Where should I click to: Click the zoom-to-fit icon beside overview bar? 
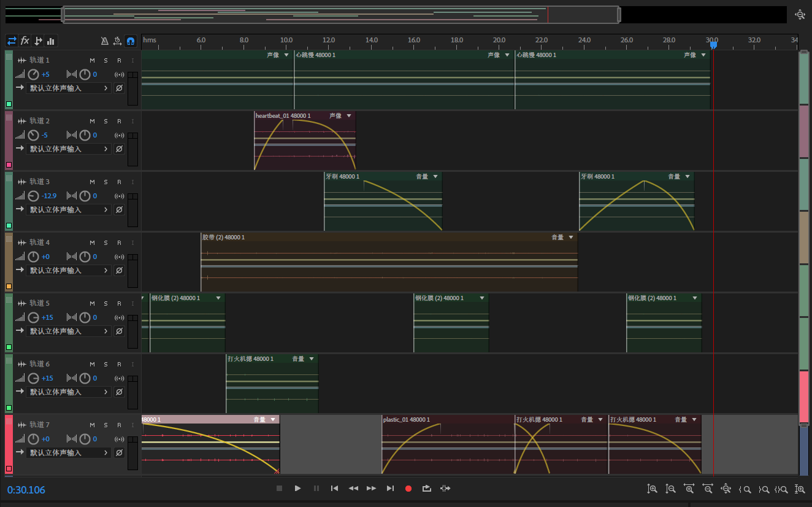pyautogui.click(x=800, y=15)
